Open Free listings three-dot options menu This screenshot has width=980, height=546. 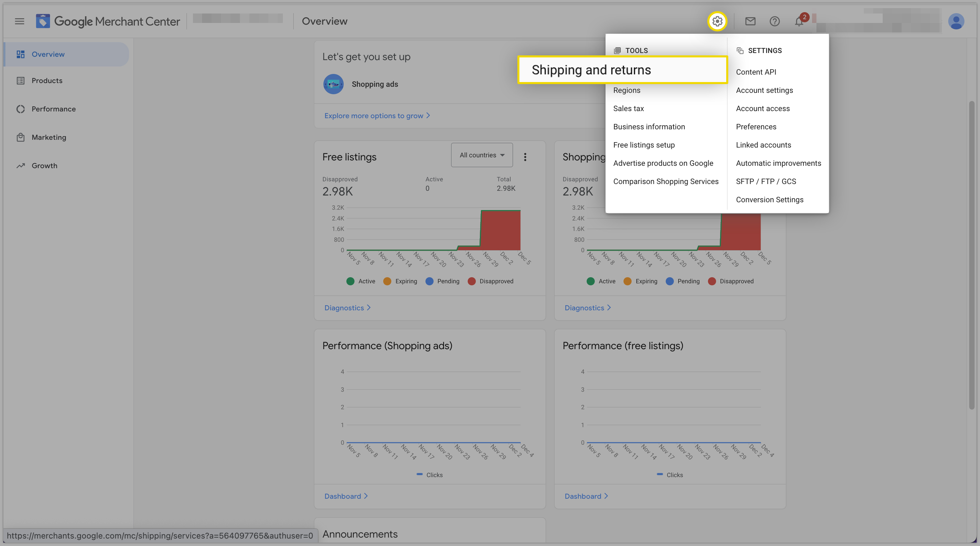click(x=525, y=157)
